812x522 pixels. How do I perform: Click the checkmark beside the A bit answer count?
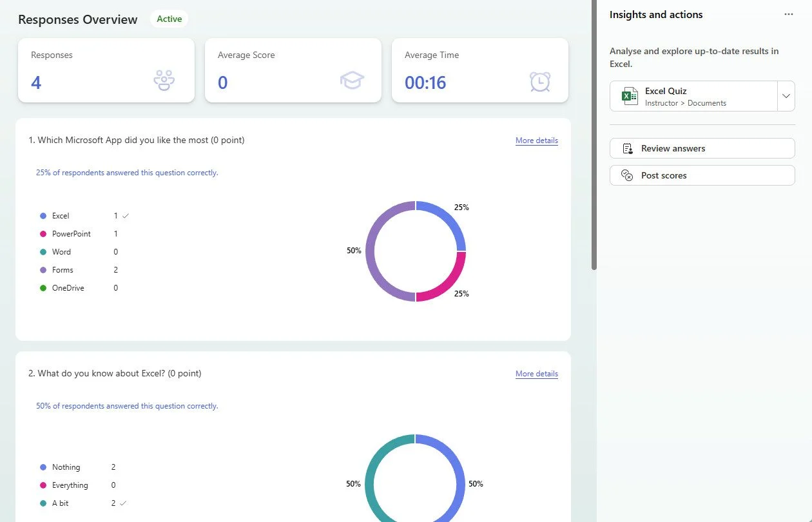122,503
